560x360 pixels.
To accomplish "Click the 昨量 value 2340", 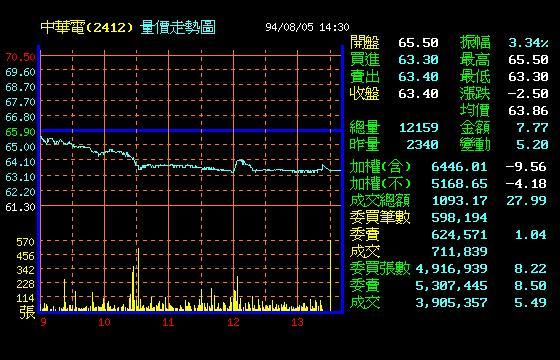I will pos(422,145).
